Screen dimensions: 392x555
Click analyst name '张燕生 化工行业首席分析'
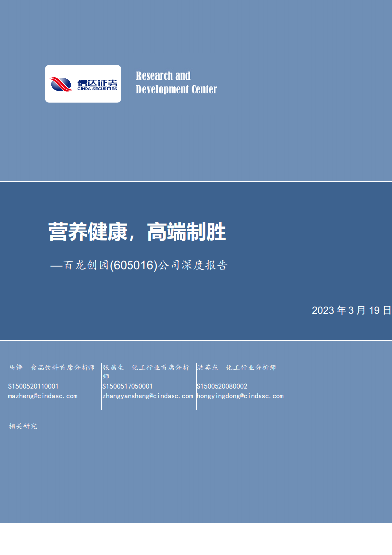click(146, 368)
